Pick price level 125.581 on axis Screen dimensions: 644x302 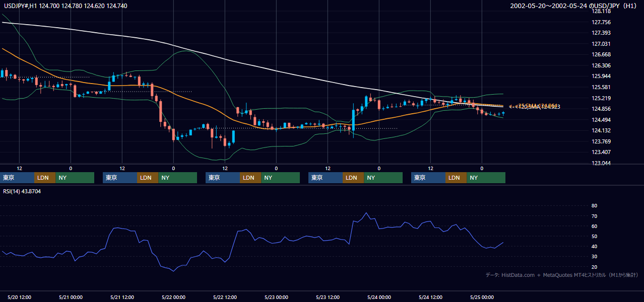point(601,87)
